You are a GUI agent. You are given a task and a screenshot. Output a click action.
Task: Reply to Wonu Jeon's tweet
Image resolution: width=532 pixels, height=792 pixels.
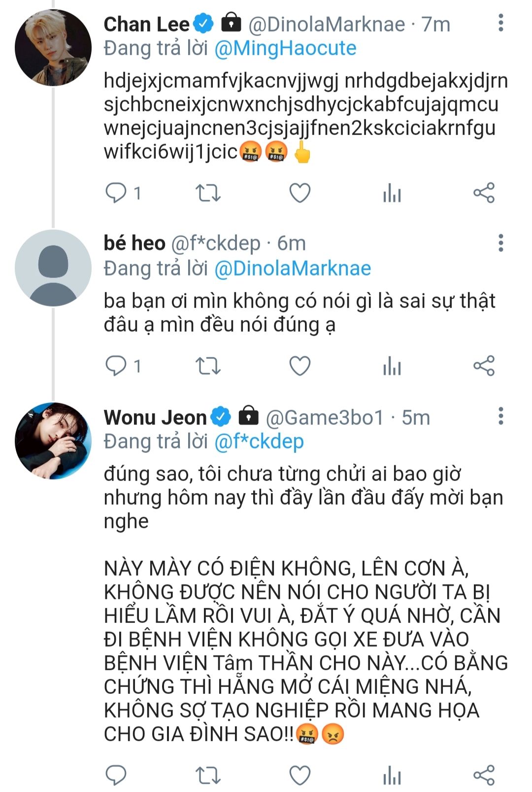(x=117, y=775)
